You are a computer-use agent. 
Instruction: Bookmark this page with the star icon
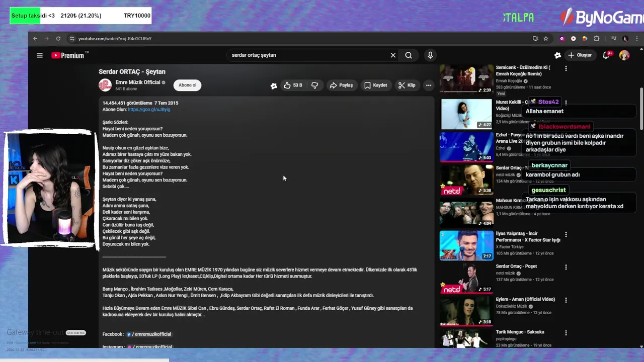[x=546, y=39]
